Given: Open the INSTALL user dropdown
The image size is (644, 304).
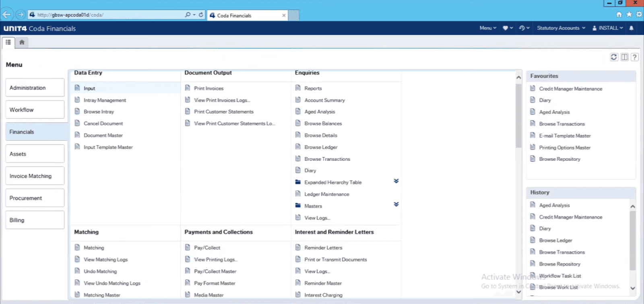Looking at the screenshot, I should (608, 28).
